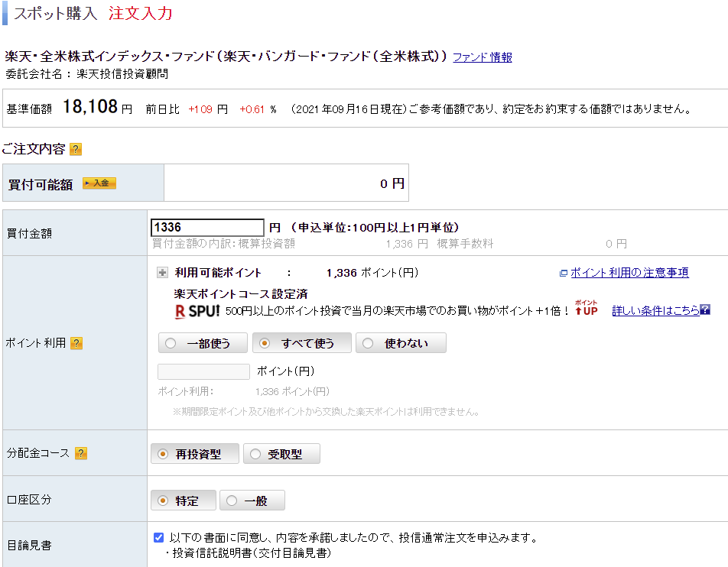This screenshot has width=728, height=567.
Task: Click the ポイントUP badge icon
Action: [x=586, y=308]
